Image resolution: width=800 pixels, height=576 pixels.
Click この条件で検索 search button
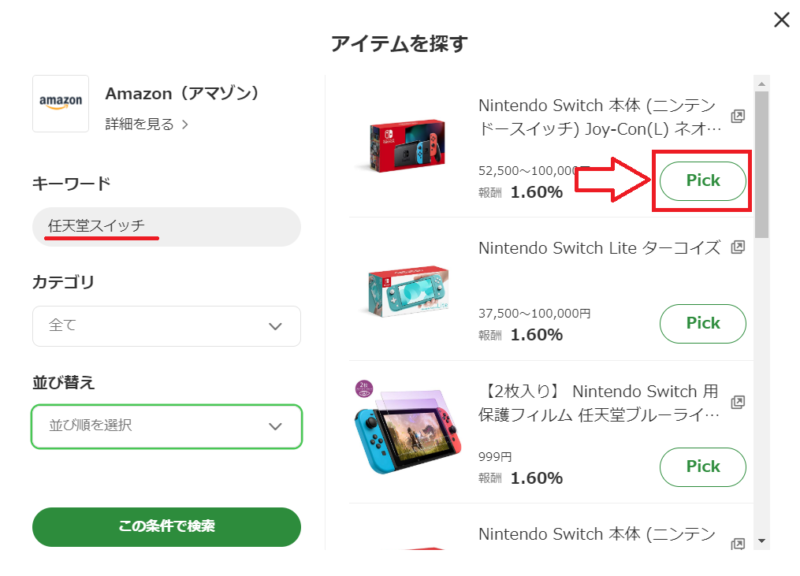coord(166,527)
